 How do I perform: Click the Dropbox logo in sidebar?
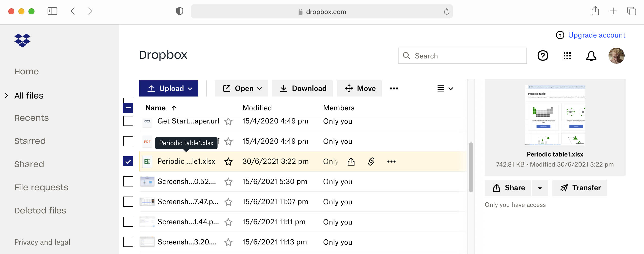point(22,40)
